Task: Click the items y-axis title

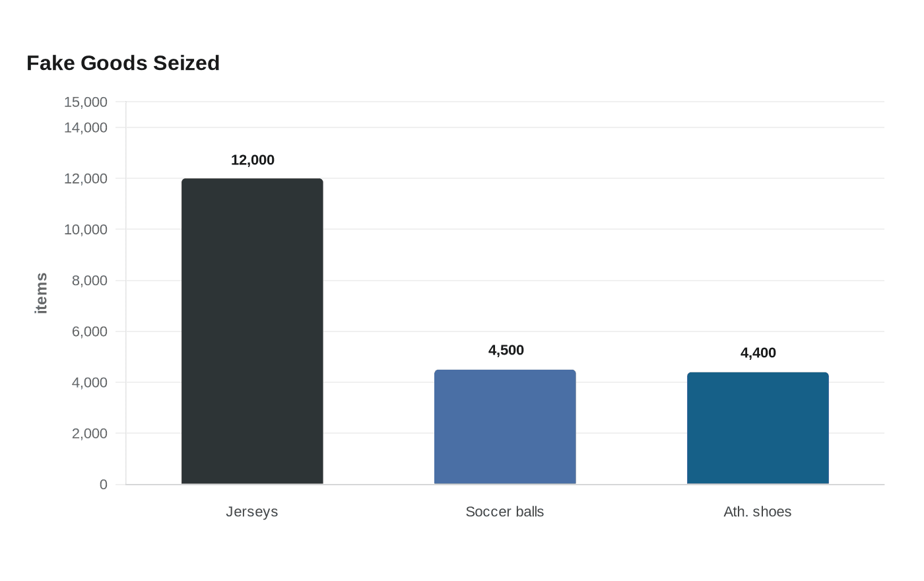Action: pos(41,293)
